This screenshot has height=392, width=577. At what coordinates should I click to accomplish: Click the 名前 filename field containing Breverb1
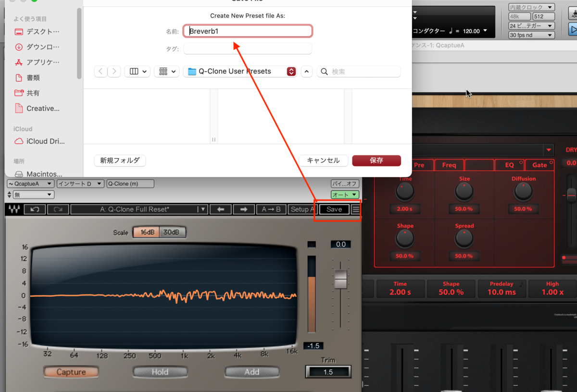click(248, 31)
